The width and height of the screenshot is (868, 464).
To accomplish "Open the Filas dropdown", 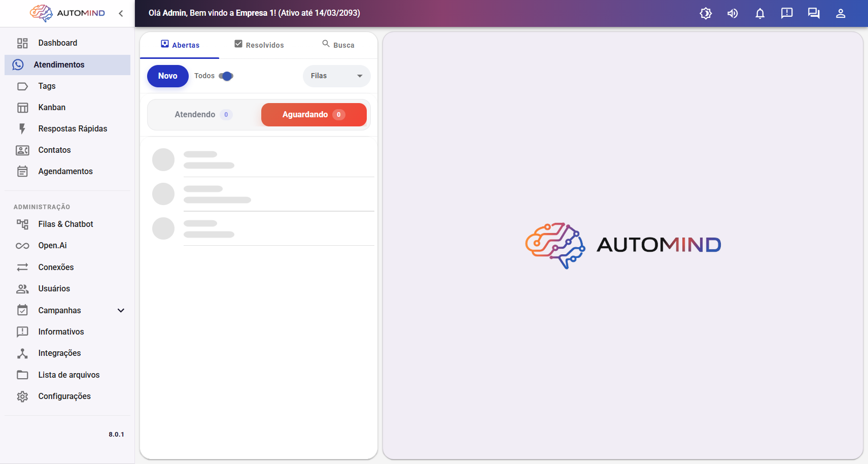I will pyautogui.click(x=337, y=76).
